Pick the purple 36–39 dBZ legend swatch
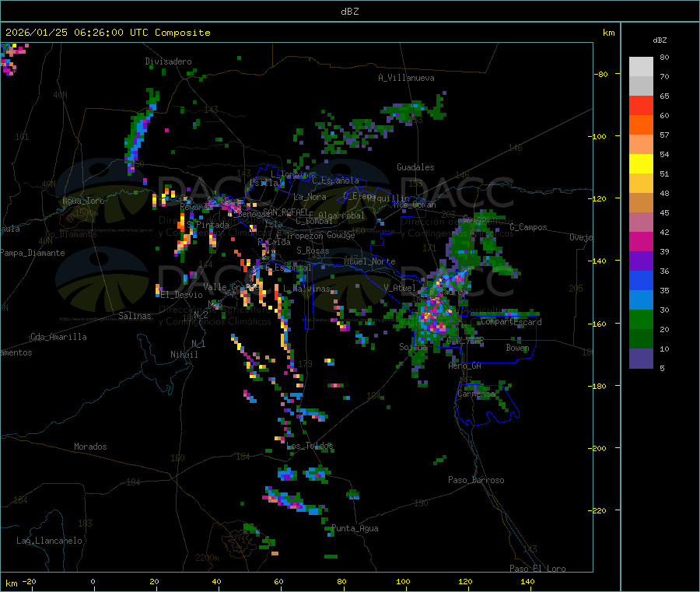 click(x=641, y=261)
